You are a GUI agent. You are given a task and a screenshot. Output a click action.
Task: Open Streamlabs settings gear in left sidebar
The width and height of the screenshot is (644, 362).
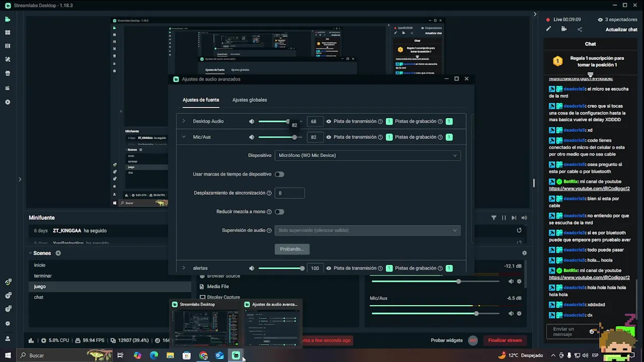(8, 324)
